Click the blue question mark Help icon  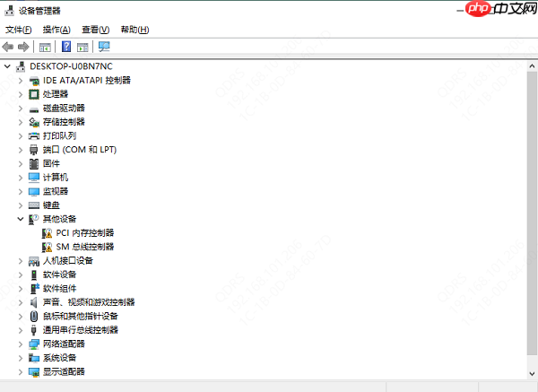[66, 47]
